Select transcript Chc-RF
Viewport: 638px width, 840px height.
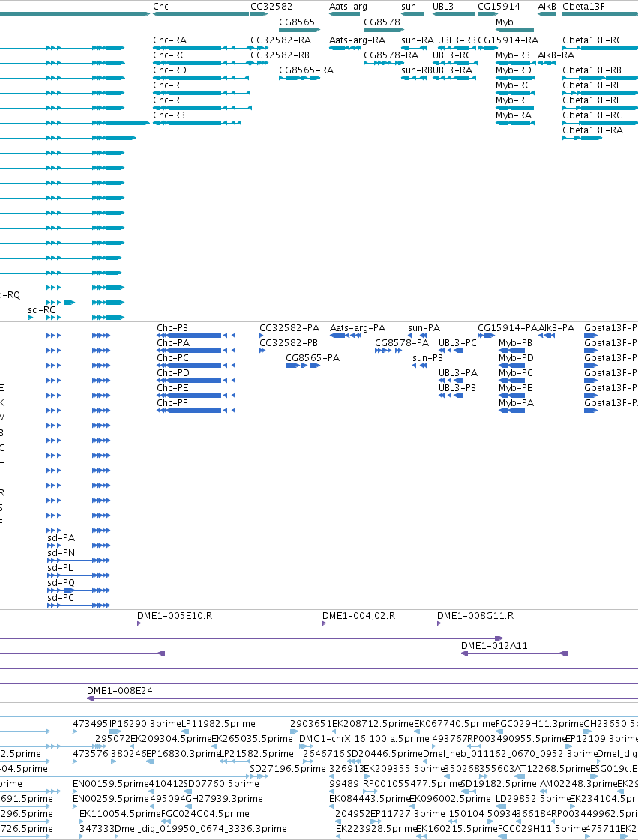click(x=169, y=100)
